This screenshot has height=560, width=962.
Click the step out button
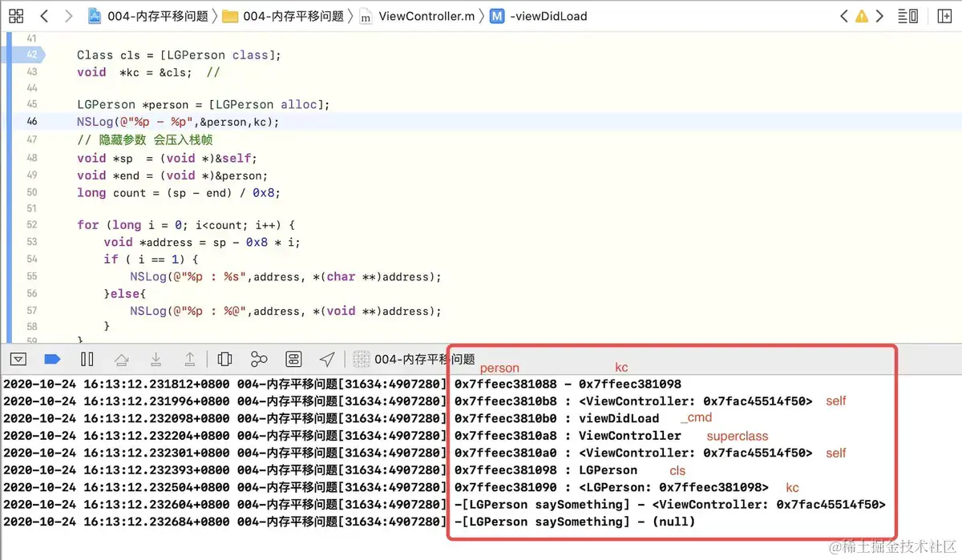tap(190, 359)
